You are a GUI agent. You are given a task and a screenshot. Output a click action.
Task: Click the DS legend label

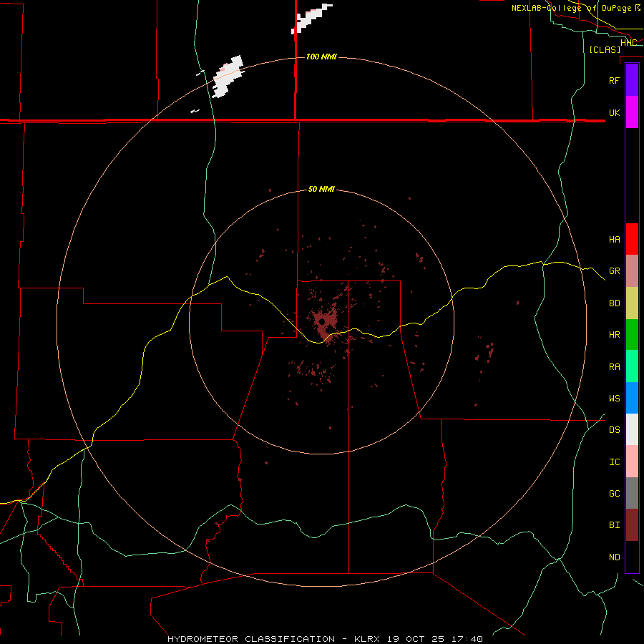pyautogui.click(x=614, y=430)
